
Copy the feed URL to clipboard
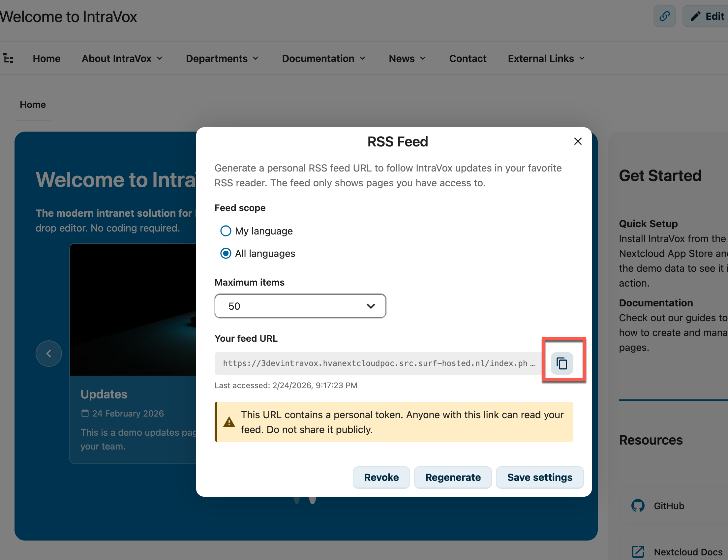coord(562,363)
